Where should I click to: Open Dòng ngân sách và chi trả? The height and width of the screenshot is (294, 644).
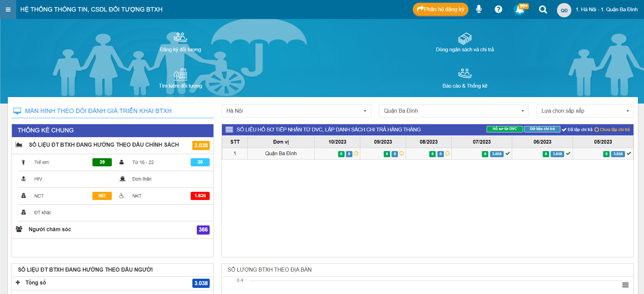click(465, 39)
